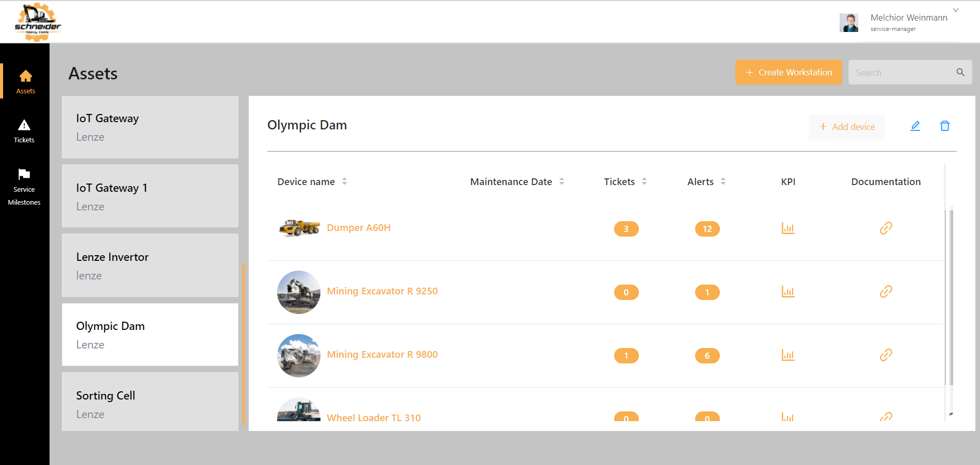Select the Lenze Invertor workstation card
Viewport: 980px width, 465px height.
[x=150, y=265]
